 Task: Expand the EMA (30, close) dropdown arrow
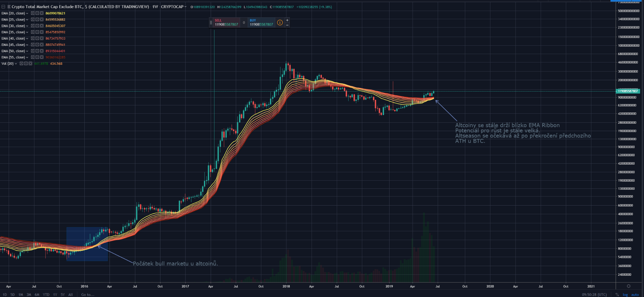27,26
